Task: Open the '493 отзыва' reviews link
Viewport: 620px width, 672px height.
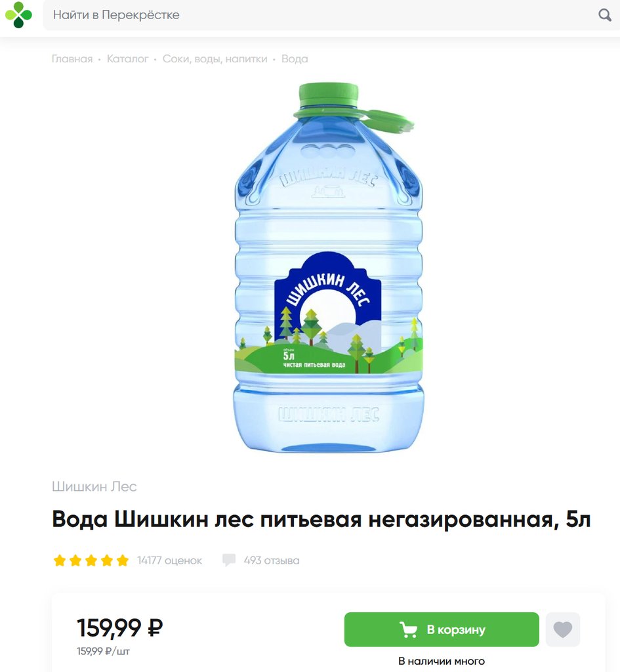Action: click(272, 560)
